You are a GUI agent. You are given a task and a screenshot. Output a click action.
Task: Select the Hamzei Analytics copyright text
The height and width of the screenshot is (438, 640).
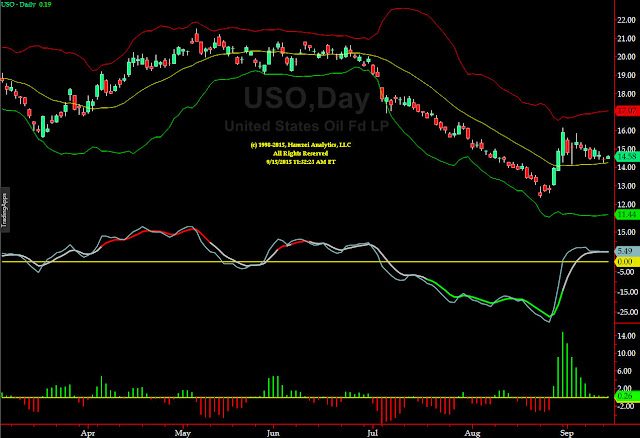(300, 145)
